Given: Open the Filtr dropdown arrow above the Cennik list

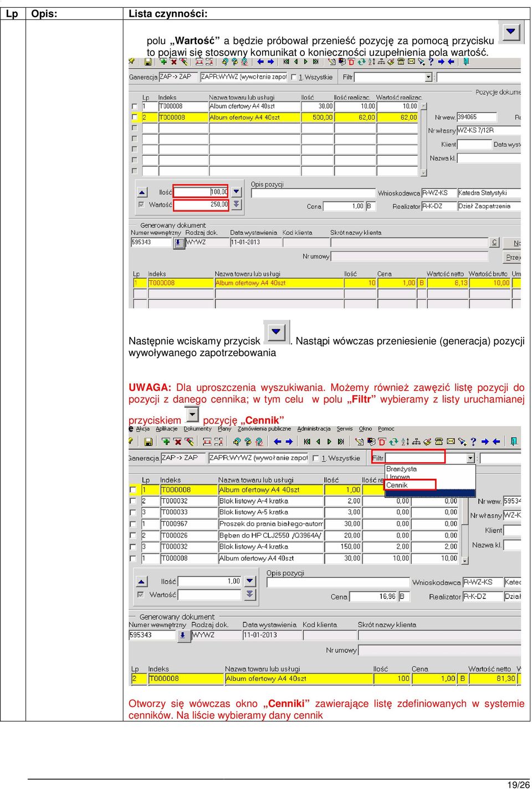Looking at the screenshot, I should (470, 458).
